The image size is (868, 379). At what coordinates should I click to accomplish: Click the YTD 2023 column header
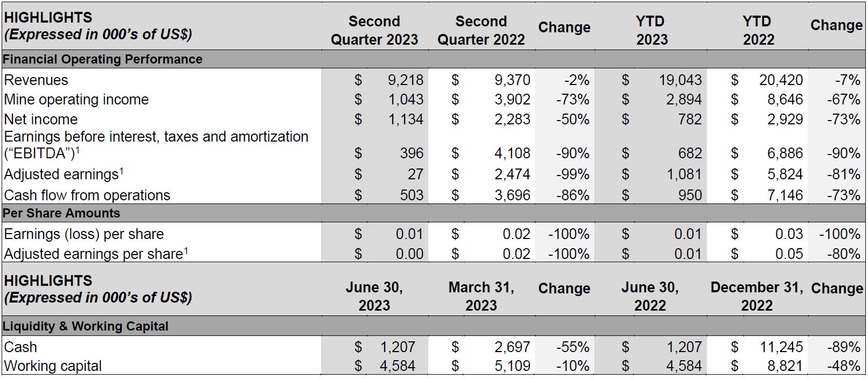[651, 30]
